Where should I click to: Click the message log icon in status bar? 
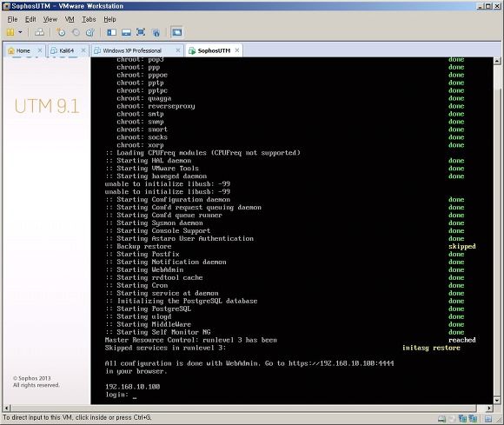pos(488,419)
